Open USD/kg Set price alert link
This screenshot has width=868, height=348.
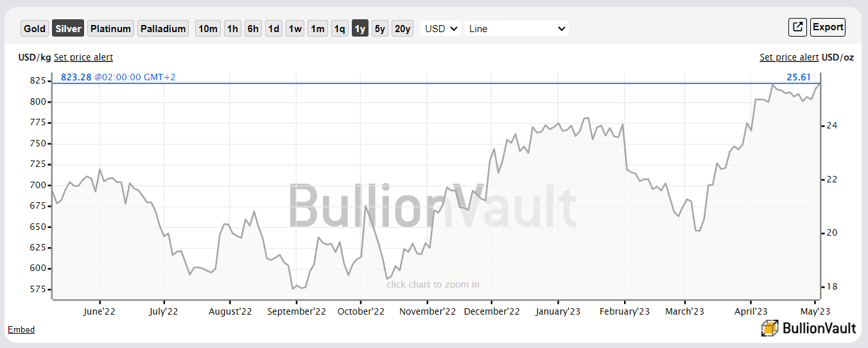[x=83, y=57]
